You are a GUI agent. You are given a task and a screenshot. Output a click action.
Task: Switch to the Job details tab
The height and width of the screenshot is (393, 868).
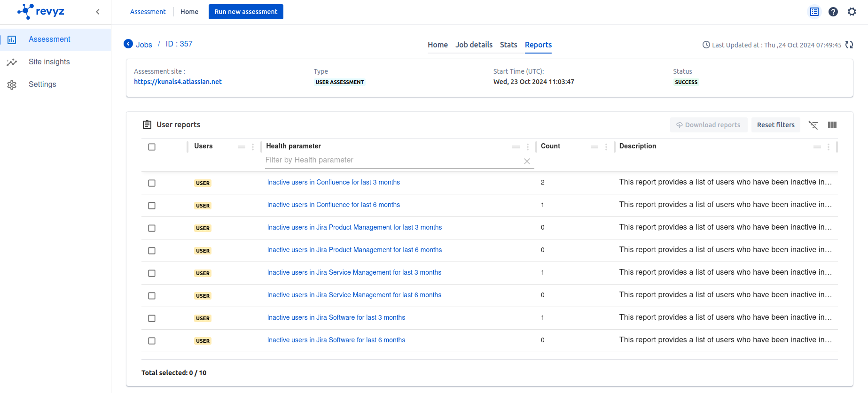474,45
